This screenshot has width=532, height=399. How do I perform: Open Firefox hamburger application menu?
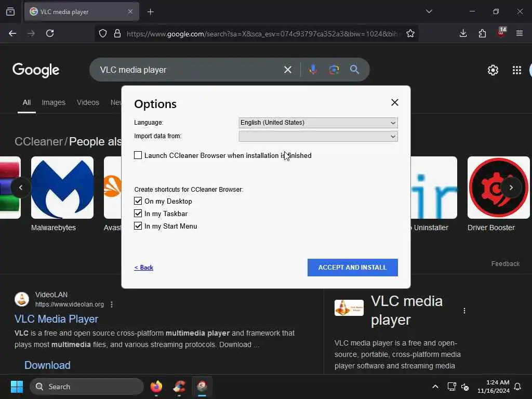click(x=520, y=33)
